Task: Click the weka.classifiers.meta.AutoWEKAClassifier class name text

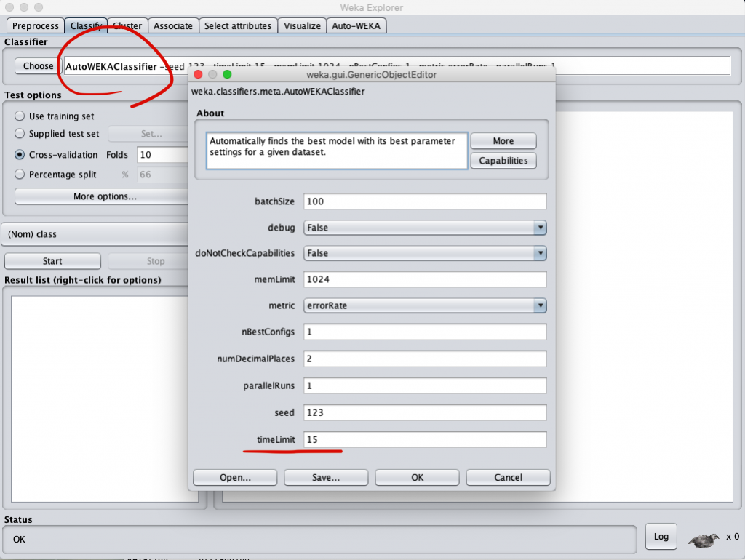Action: tap(278, 91)
